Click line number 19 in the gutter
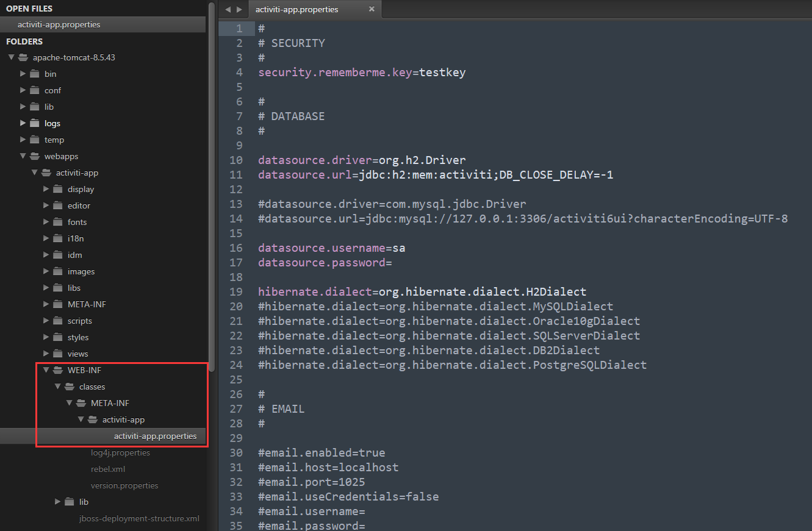The width and height of the screenshot is (812, 531). [236, 291]
